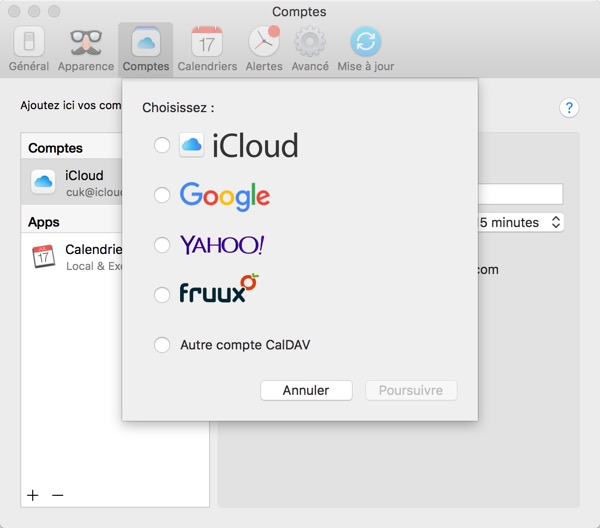Open the Calendriers preferences tab
Image resolution: width=600 pixels, height=528 pixels.
point(207,49)
